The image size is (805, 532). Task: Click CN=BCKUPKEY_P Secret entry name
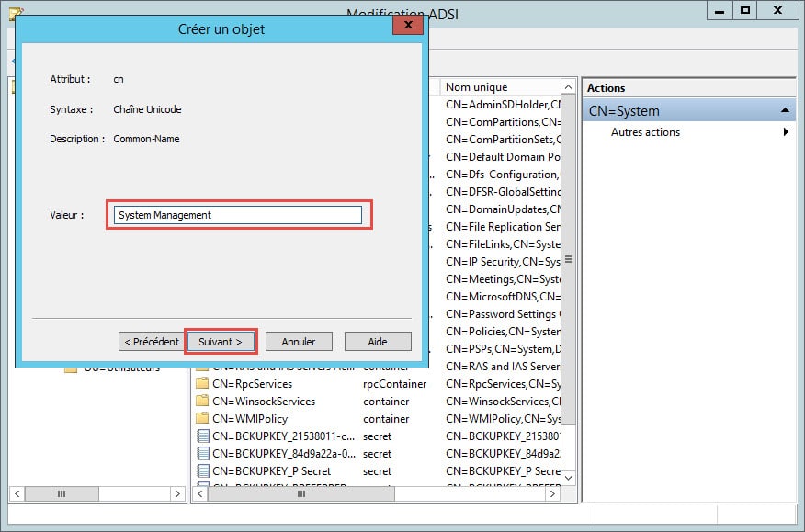tap(272, 470)
